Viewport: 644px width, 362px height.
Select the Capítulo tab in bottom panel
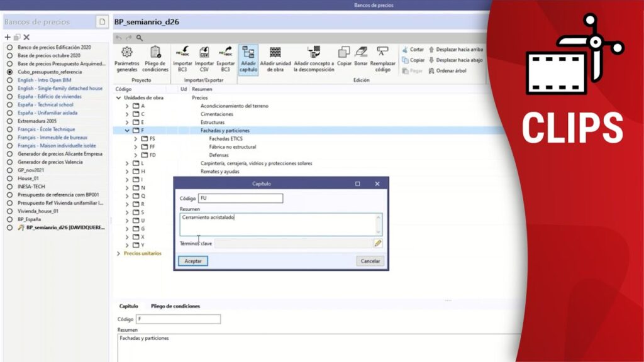(x=128, y=306)
